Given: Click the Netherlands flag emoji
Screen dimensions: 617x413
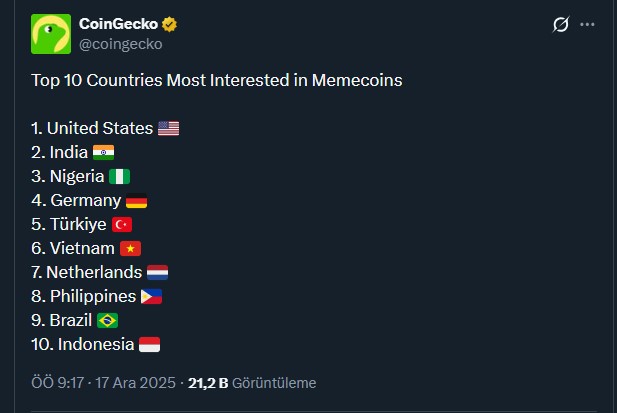Looking at the screenshot, I should pos(158,272).
